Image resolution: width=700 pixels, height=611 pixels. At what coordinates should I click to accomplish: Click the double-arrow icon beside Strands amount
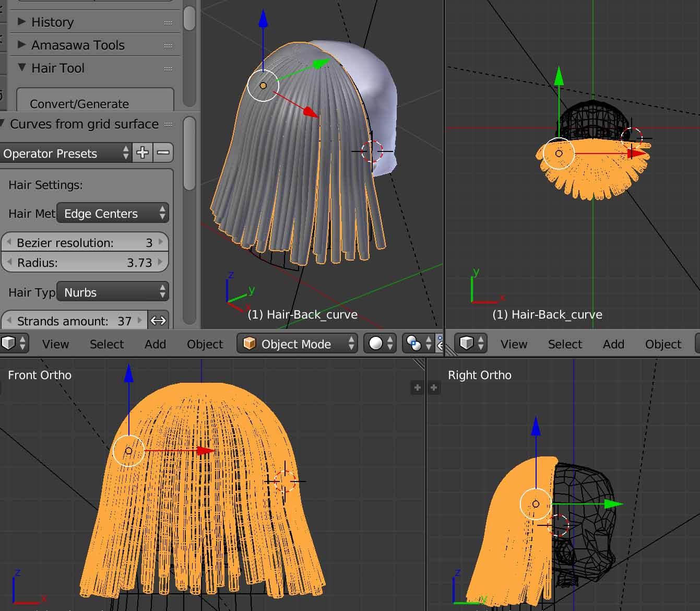coord(158,321)
